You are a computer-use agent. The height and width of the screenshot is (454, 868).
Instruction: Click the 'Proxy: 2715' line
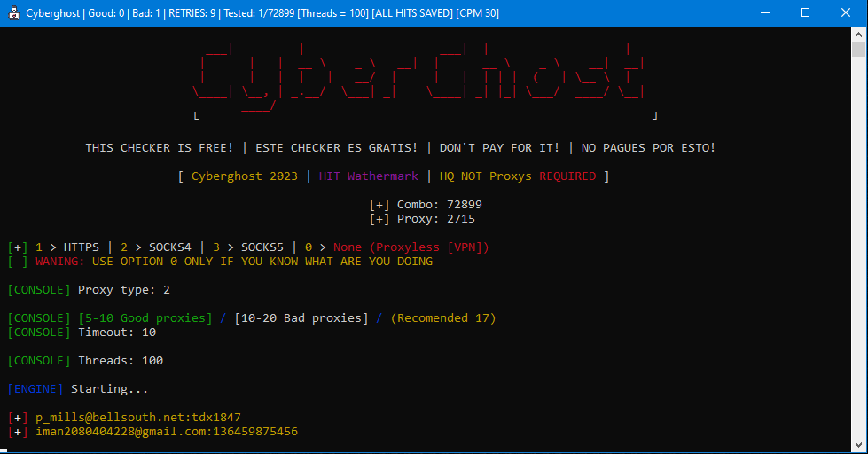422,219
